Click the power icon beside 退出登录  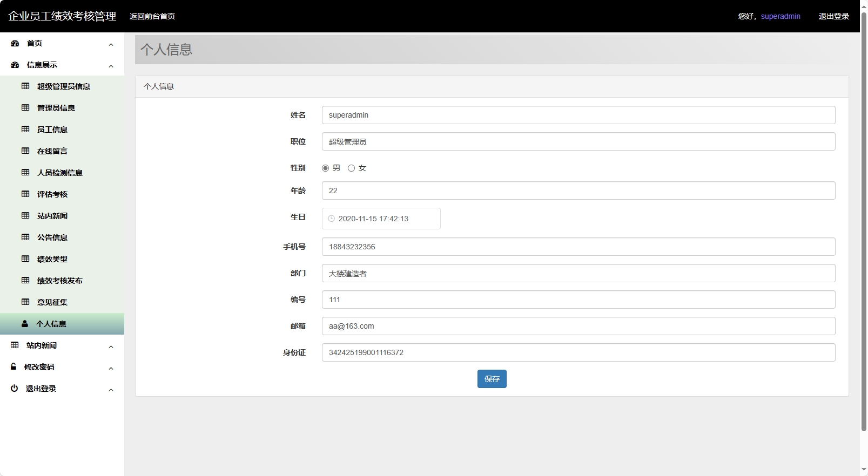[14, 388]
